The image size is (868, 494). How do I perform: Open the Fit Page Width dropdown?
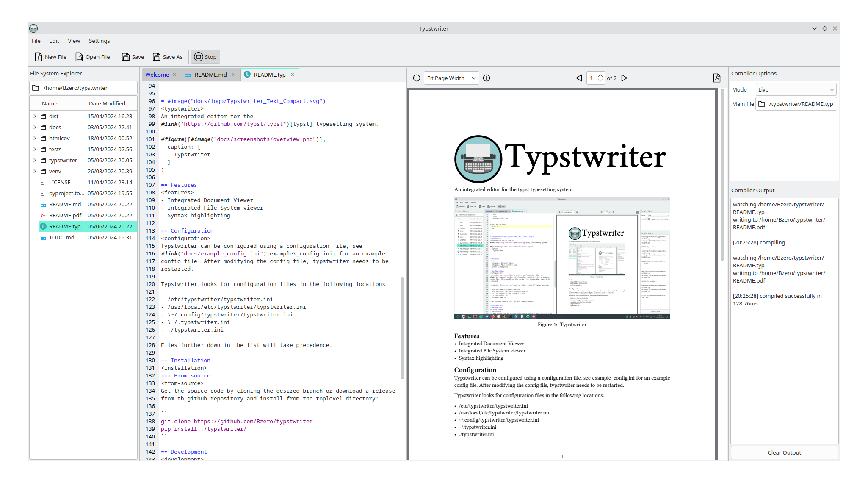451,78
